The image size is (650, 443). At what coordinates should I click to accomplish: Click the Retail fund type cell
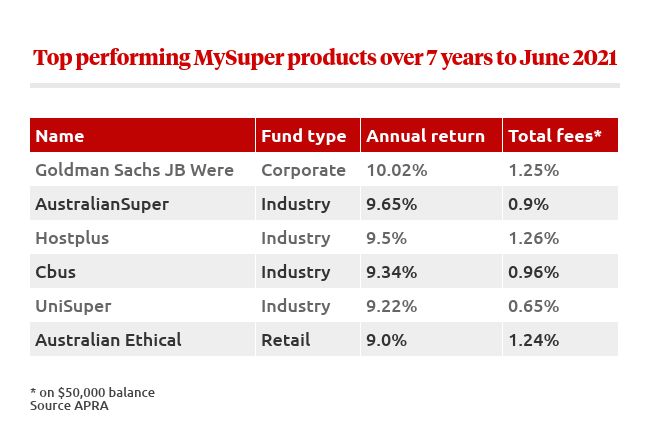tap(286, 340)
